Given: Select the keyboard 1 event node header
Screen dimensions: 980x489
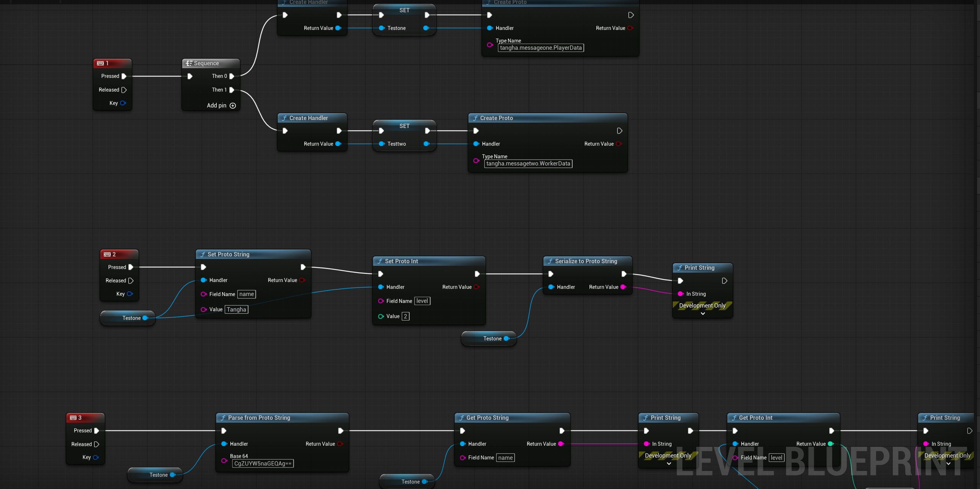Looking at the screenshot, I should coord(113,63).
